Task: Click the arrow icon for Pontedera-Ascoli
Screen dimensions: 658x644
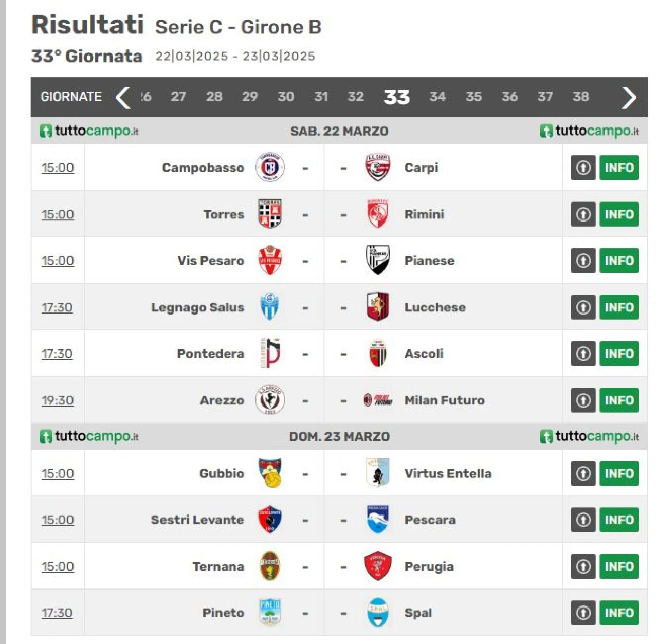Action: pos(583,354)
